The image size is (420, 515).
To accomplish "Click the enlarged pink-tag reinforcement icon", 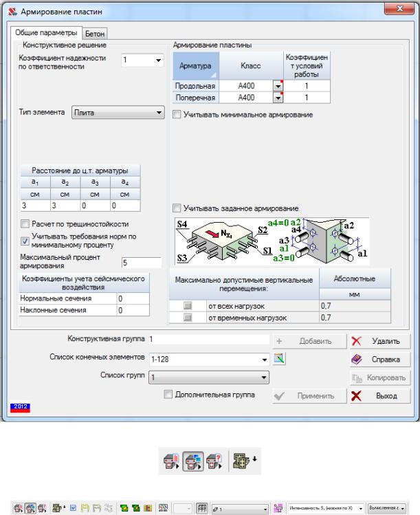I will [171, 461].
